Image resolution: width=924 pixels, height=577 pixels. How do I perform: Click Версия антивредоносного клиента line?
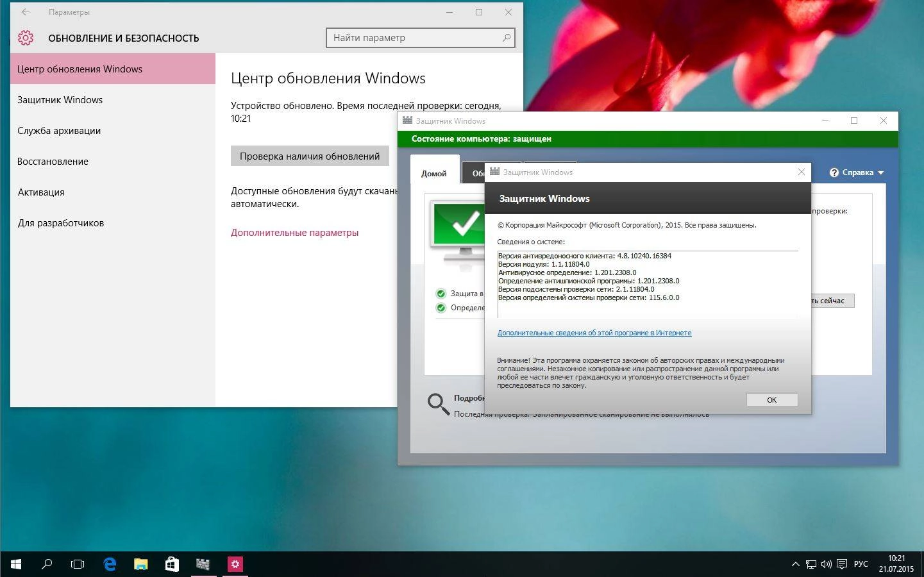click(585, 256)
